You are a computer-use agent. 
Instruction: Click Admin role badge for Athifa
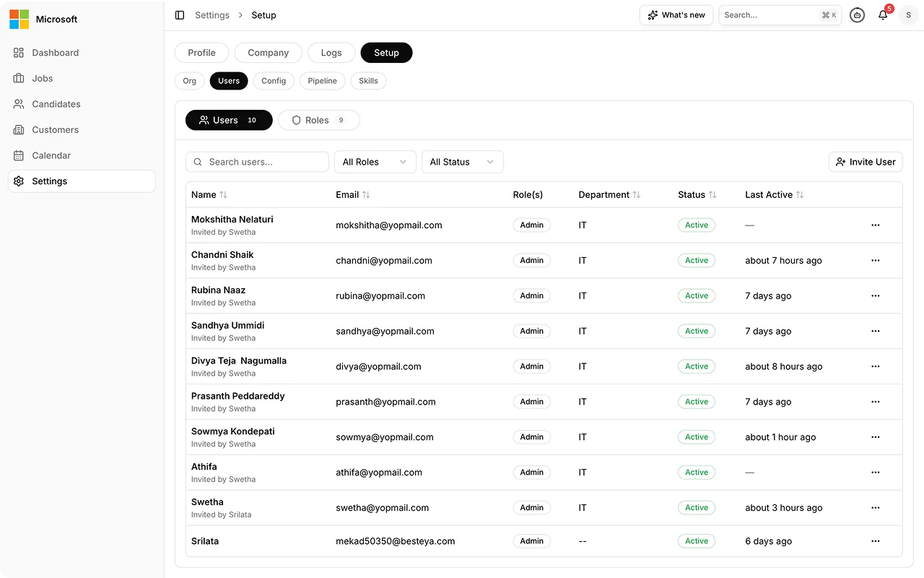click(x=532, y=473)
